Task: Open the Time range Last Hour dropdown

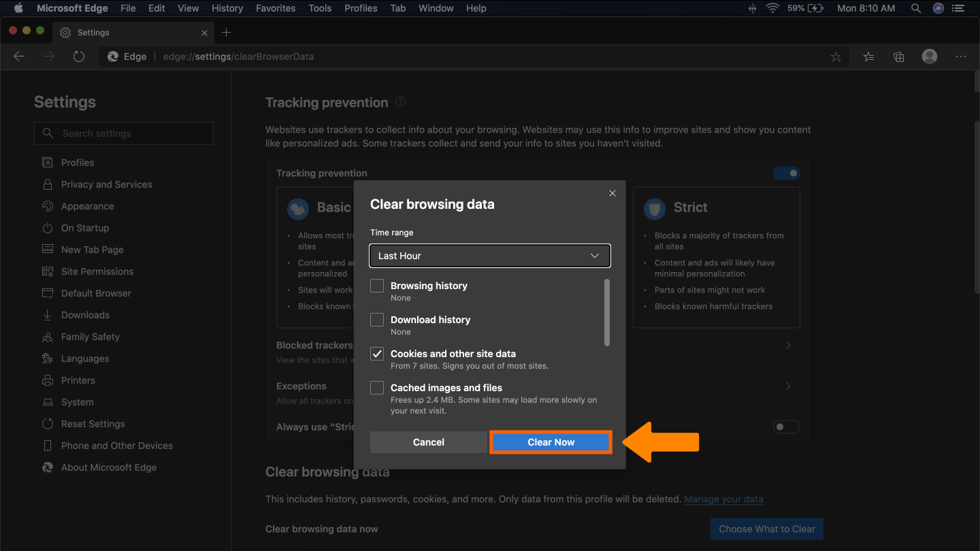Action: coord(490,256)
